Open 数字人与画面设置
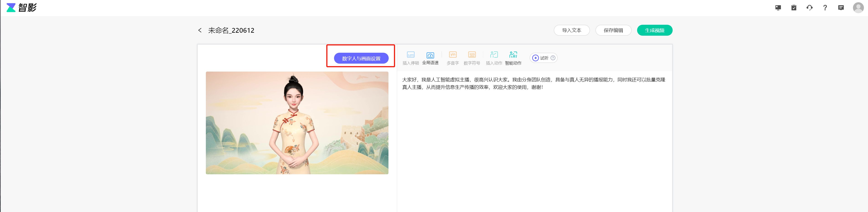Screen dimensions: 868x212 click(361, 58)
